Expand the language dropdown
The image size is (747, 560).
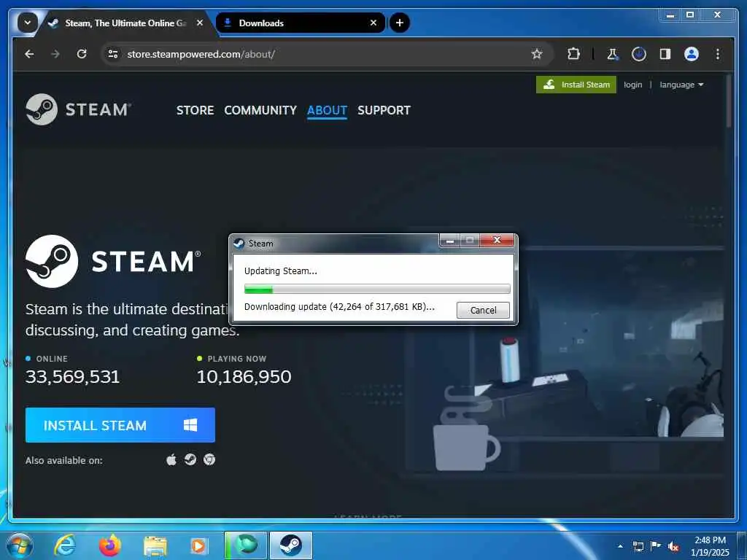(x=681, y=85)
